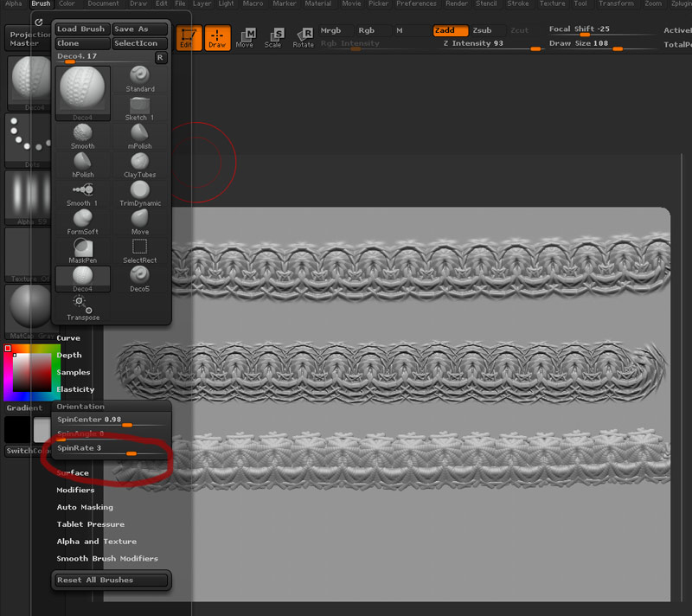
Task: Open the Preferences menu
Action: pyautogui.click(x=416, y=3)
